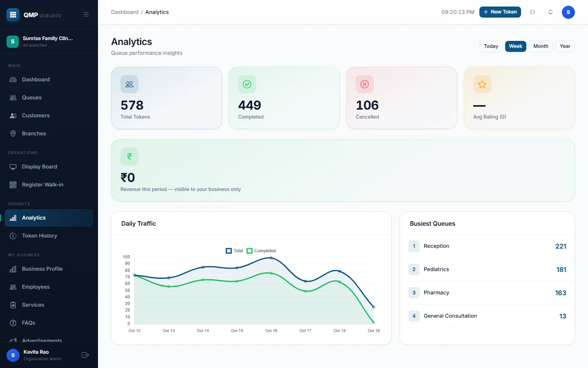588x368 pixels.
Task: Click the Reception queue row
Action: [487, 246]
